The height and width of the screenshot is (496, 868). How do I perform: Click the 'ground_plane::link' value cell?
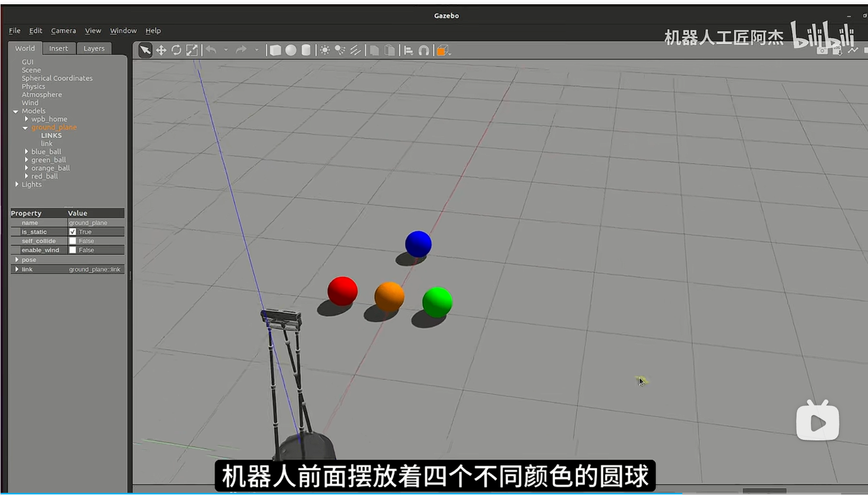tap(96, 269)
